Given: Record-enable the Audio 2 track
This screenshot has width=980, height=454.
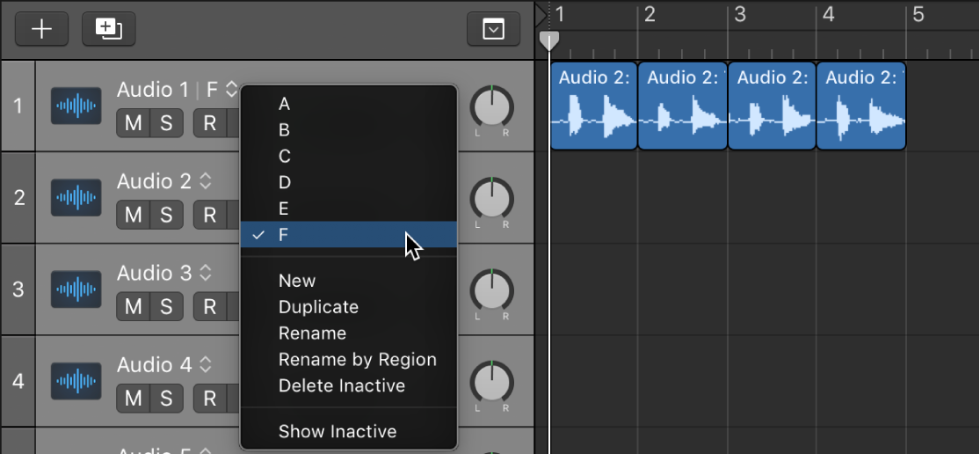Looking at the screenshot, I should pos(210,215).
